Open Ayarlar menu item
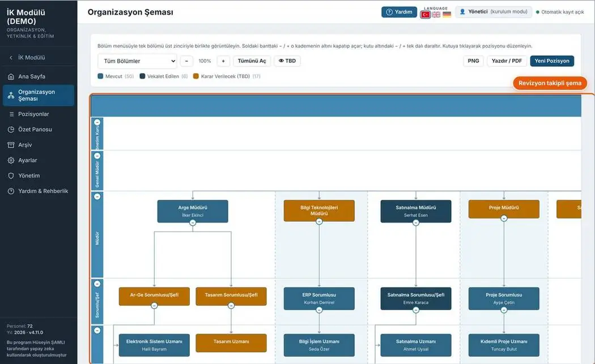Screen dimensions: 595x364 39,160
